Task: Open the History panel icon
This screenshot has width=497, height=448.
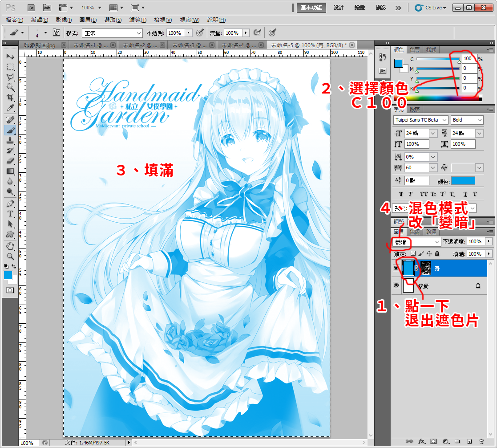Action: (x=383, y=57)
